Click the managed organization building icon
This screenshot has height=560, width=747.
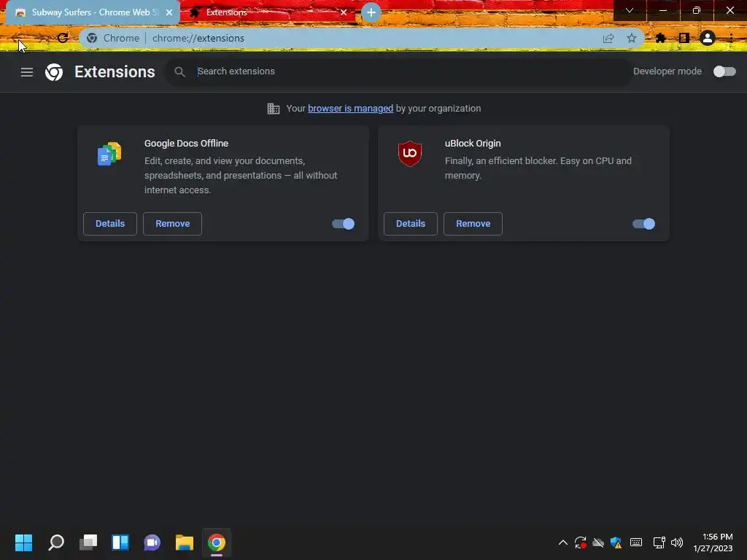274,109
